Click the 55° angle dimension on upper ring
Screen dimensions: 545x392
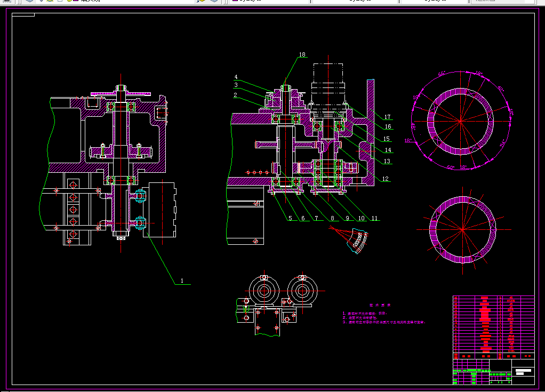pyautogui.click(x=442, y=74)
